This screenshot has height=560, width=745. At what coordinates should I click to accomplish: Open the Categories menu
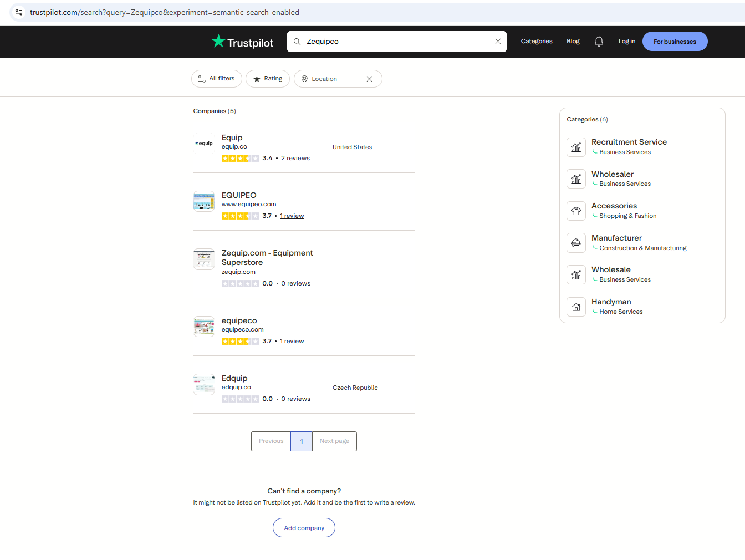pyautogui.click(x=537, y=42)
